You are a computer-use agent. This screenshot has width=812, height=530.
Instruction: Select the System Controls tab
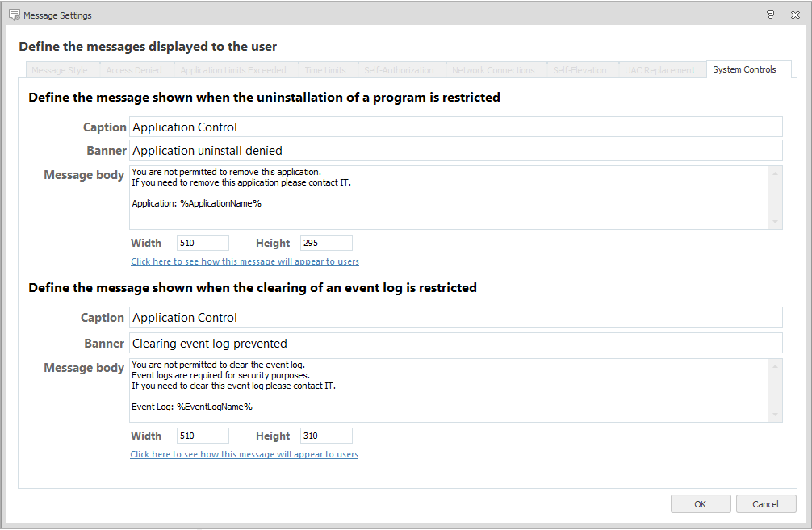pos(744,69)
